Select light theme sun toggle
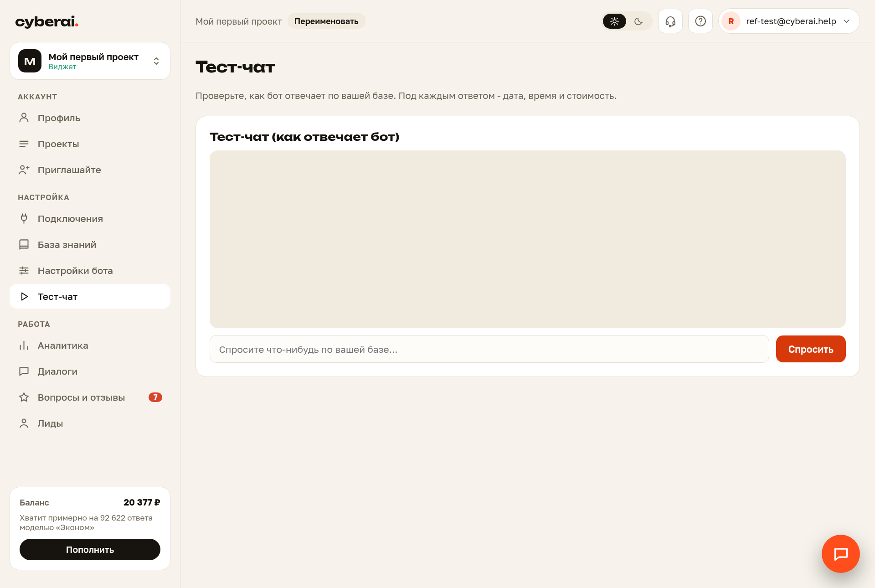 point(614,21)
